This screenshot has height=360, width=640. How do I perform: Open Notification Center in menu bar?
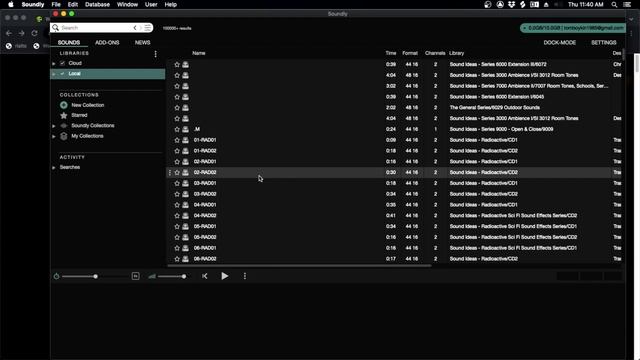click(x=627, y=4)
